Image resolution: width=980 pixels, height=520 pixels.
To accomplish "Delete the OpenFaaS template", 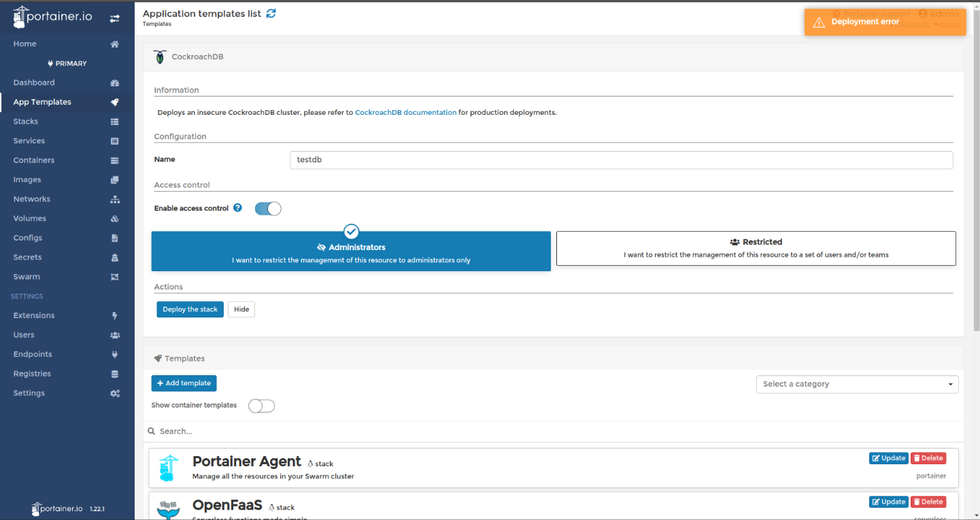I will [928, 502].
